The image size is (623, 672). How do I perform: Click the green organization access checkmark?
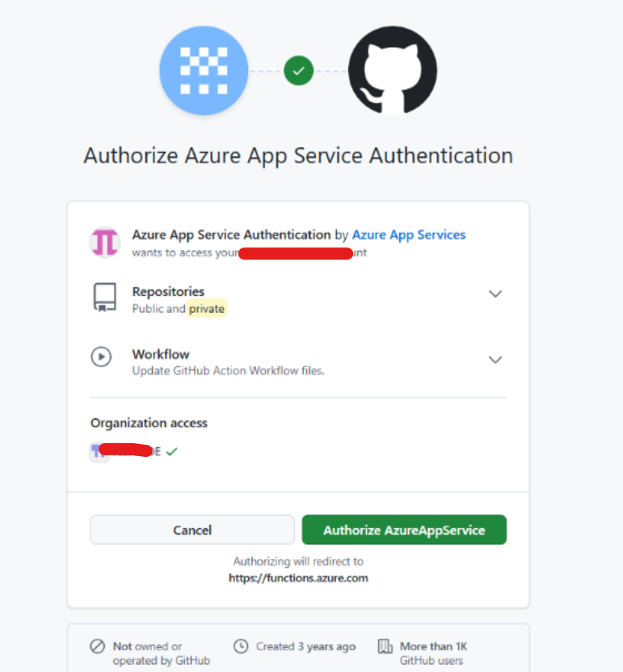171,451
